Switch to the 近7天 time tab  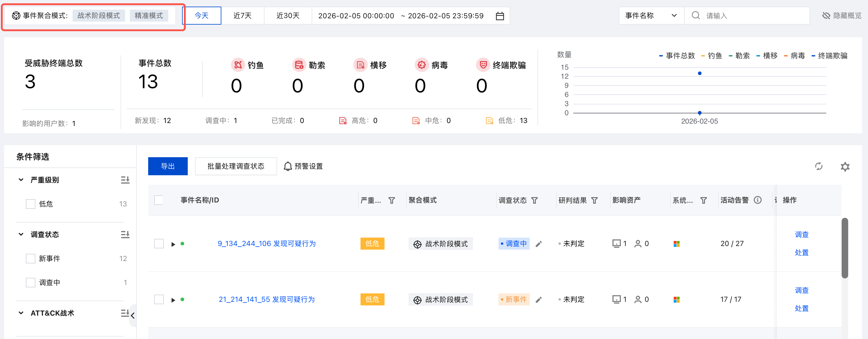(242, 16)
